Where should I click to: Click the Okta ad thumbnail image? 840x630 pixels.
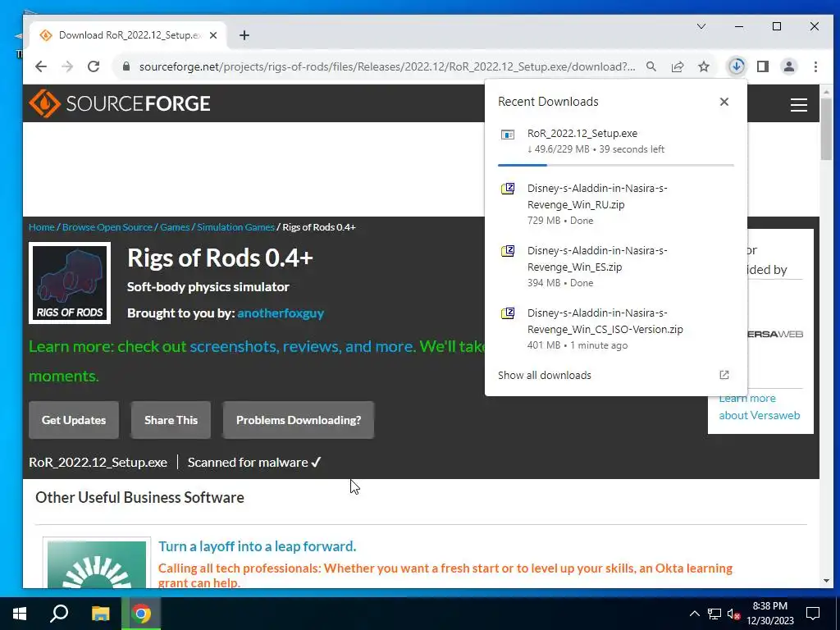click(x=97, y=564)
